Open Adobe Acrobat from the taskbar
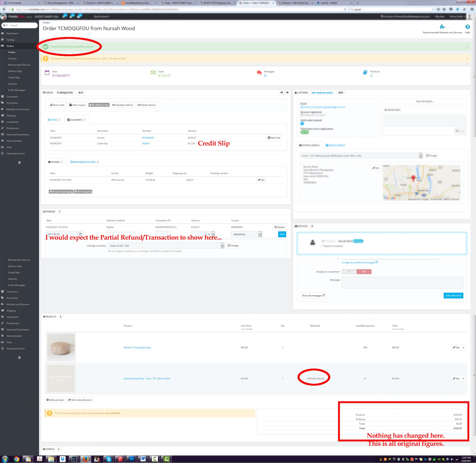 coord(39,459)
